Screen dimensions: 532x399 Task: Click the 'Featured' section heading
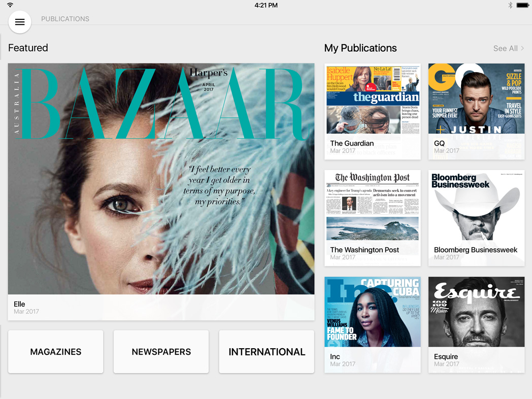click(x=28, y=48)
